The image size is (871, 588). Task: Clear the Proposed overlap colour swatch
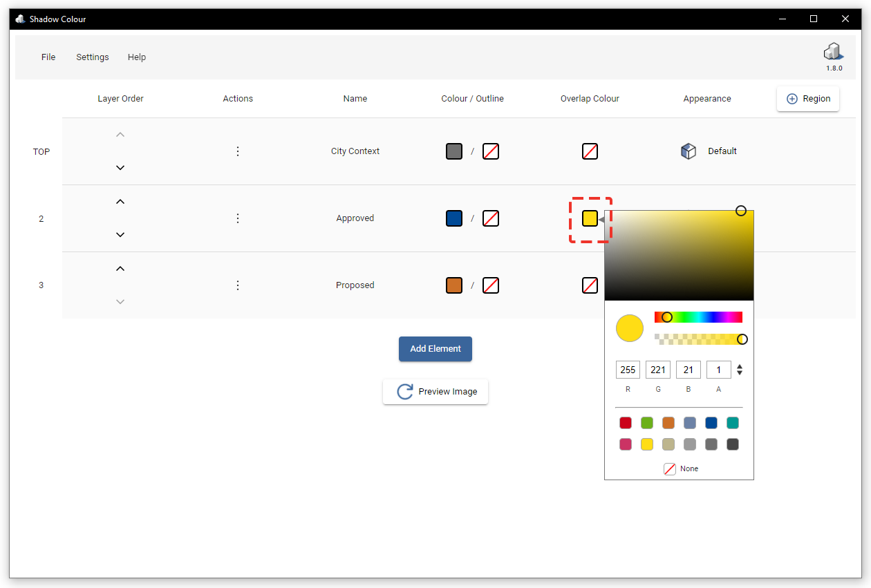click(590, 285)
